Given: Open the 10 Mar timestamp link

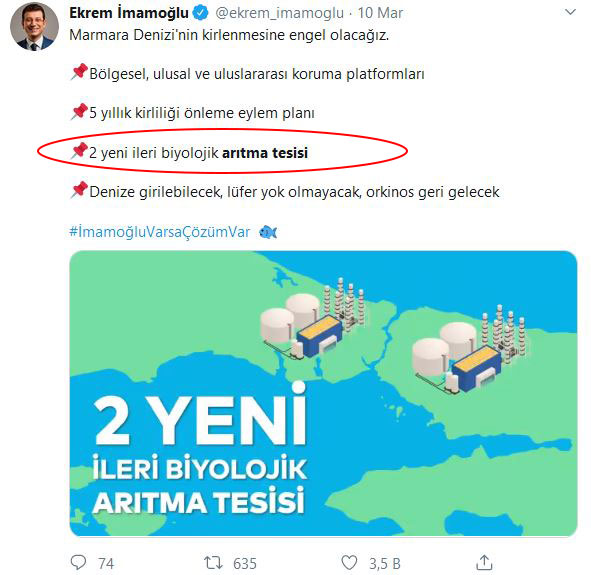Looking at the screenshot, I should pyautogui.click(x=380, y=13).
